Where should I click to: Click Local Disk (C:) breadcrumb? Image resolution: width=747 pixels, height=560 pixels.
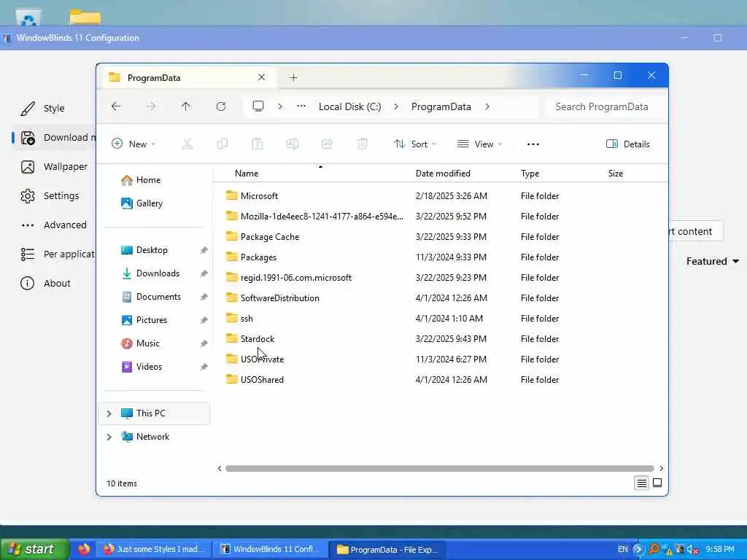click(x=349, y=106)
